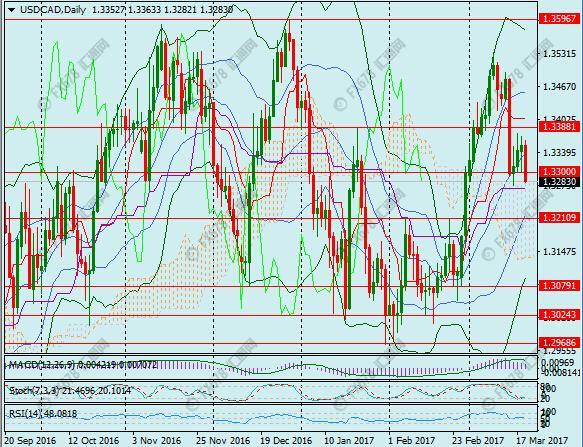Select the 1.31475 price scale value
The width and height of the screenshot is (583, 447).
[x=560, y=252]
